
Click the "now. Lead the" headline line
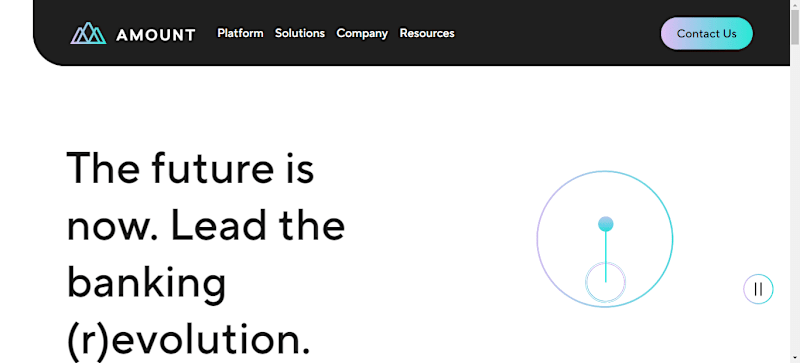tap(206, 225)
